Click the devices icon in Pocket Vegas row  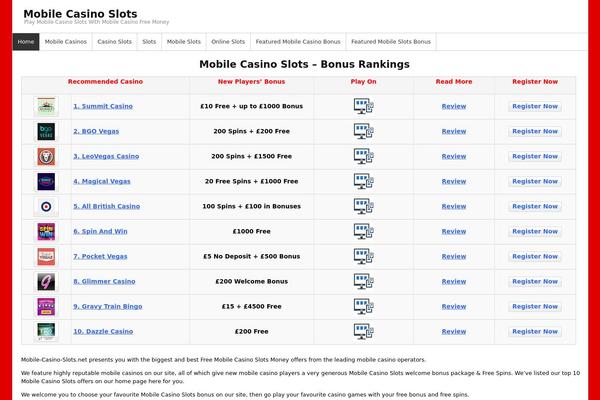coord(364,256)
